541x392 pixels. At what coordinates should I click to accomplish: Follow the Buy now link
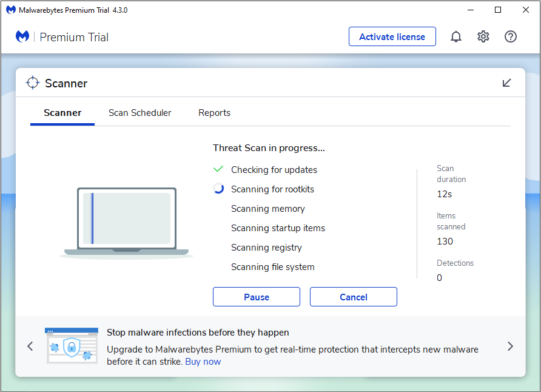click(203, 362)
